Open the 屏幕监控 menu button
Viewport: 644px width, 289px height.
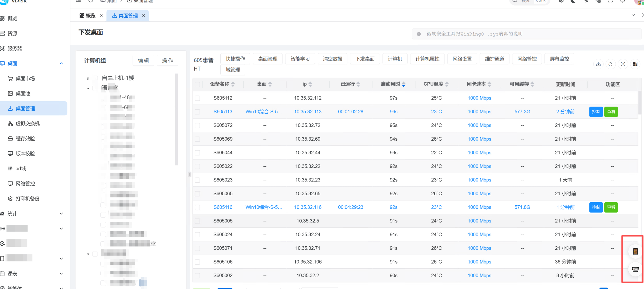(x=559, y=59)
